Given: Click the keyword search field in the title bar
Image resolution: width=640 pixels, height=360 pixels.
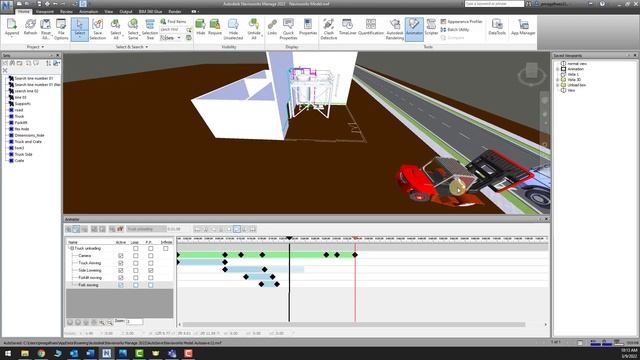Looking at the screenshot, I should coord(494,4).
